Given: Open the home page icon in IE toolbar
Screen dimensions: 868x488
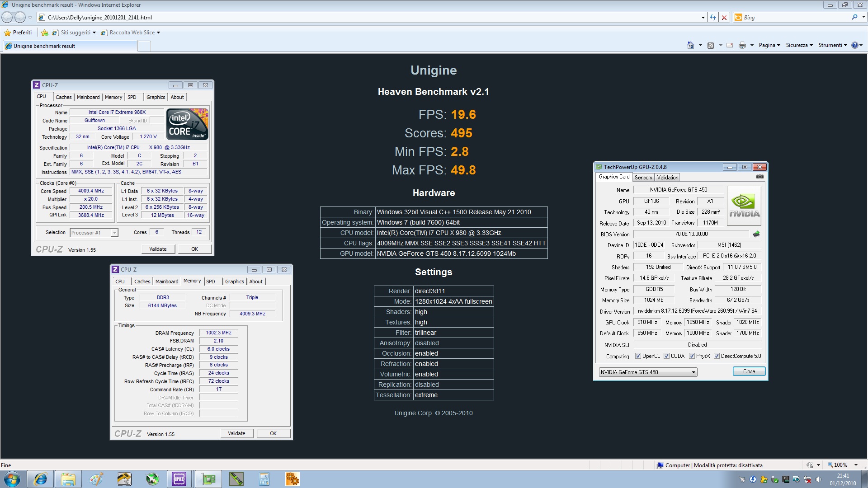Looking at the screenshot, I should [x=690, y=45].
